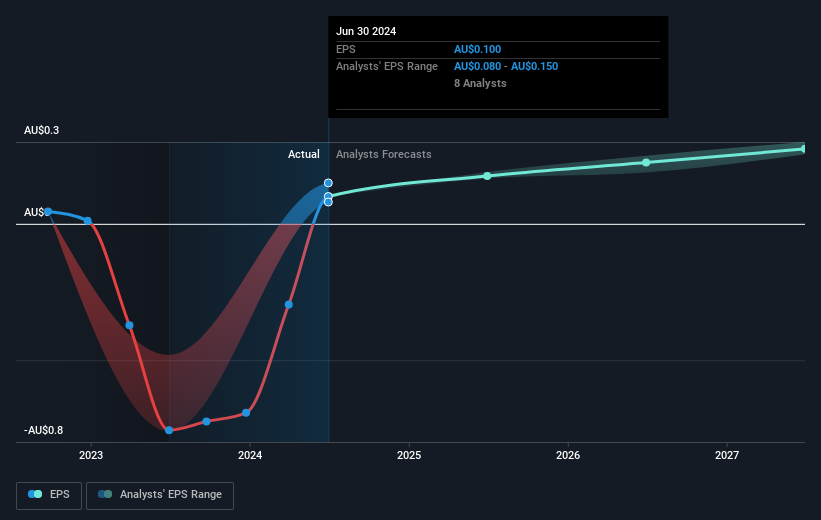Click the Jun 30 2024 tooltip date
821x520 pixels.
point(366,31)
